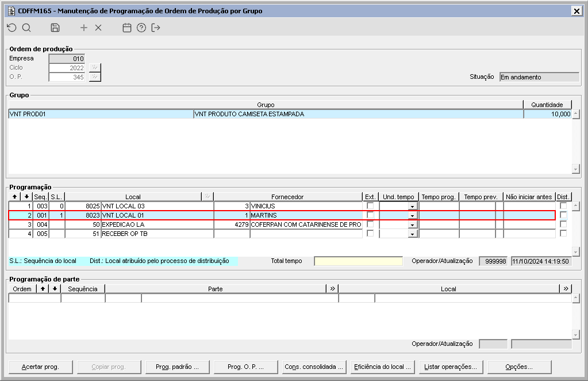
Task: Open Listar operações menu button
Action: [x=451, y=367]
